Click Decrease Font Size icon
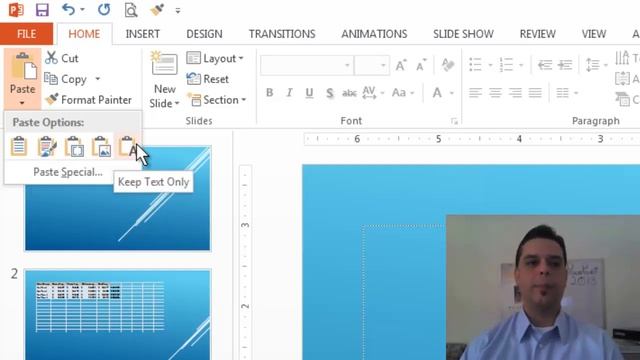640x360 pixels. point(421,65)
